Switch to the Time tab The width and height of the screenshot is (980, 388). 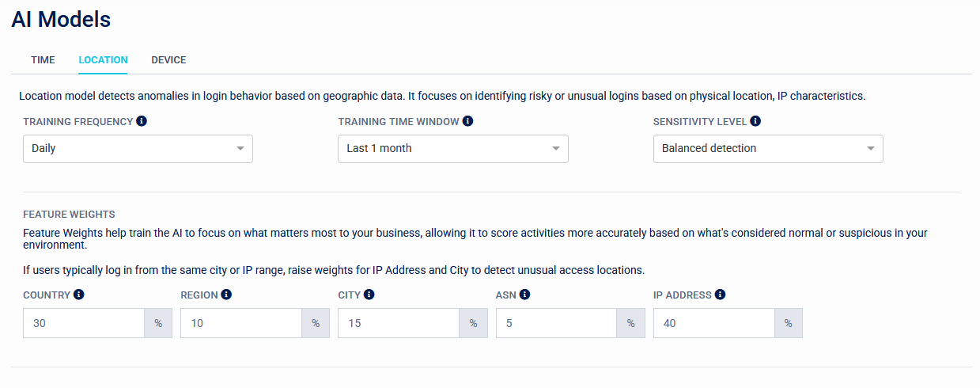pos(43,60)
